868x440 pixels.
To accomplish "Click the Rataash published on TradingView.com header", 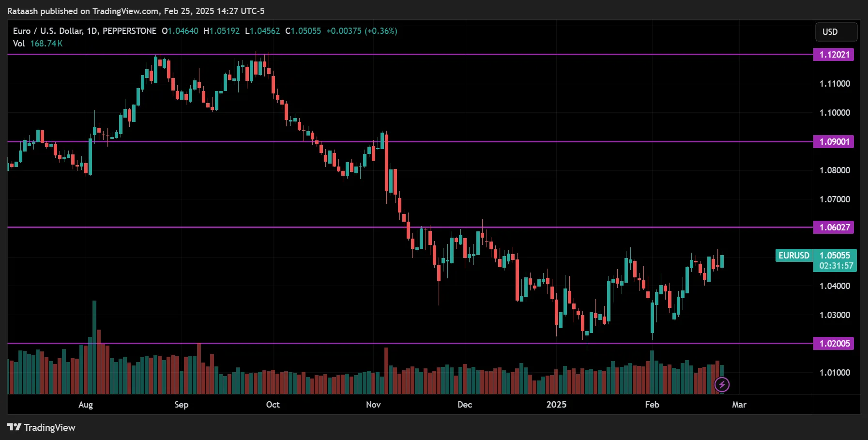I will point(136,11).
